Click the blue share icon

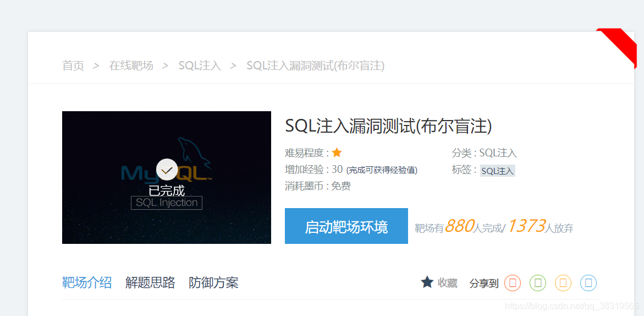[588, 283]
